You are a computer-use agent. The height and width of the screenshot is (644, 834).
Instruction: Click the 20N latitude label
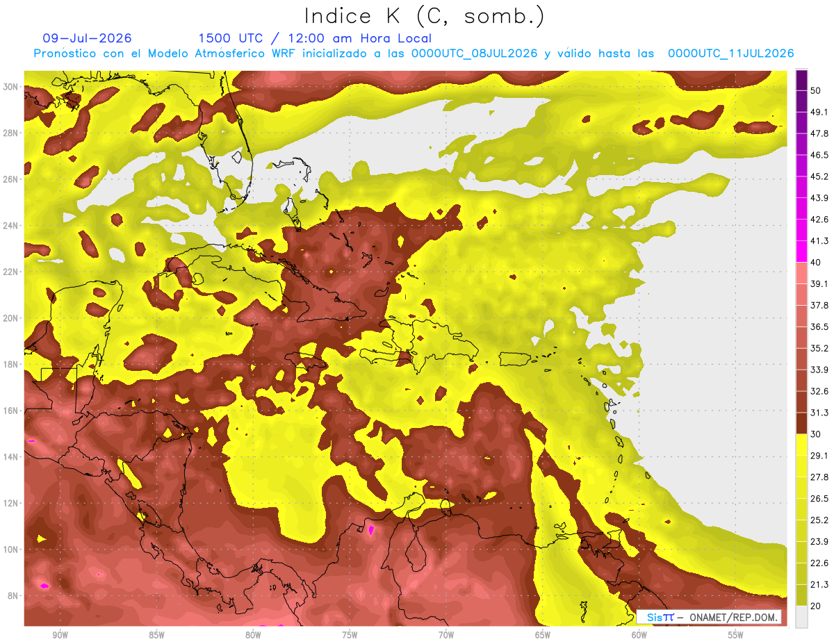pos(11,318)
